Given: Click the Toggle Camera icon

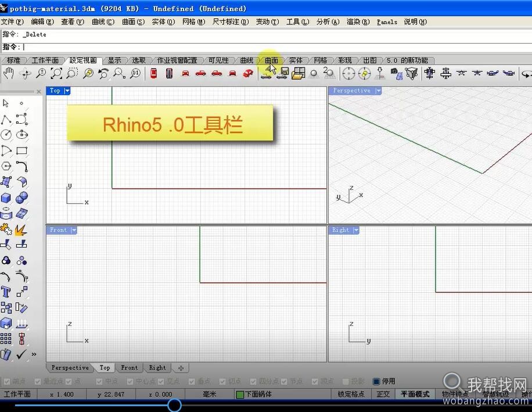Looking at the screenshot, I should 396,73.
